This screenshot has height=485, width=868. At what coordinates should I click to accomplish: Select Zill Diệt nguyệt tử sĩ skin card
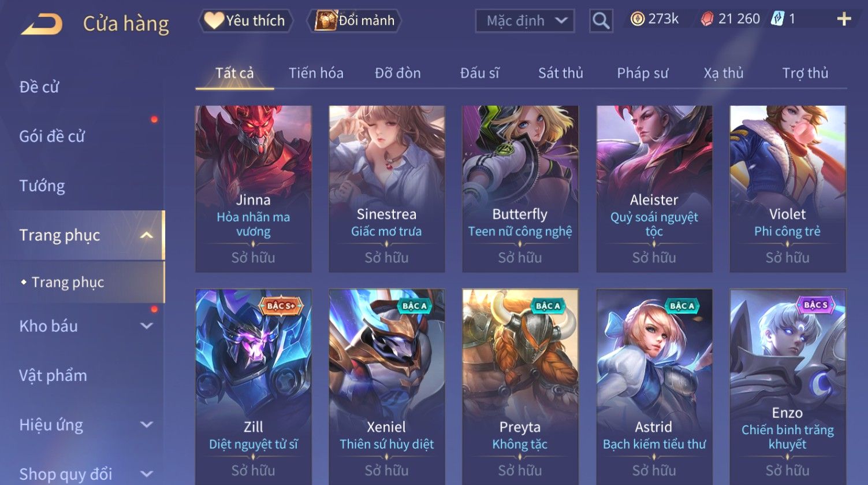click(x=253, y=387)
